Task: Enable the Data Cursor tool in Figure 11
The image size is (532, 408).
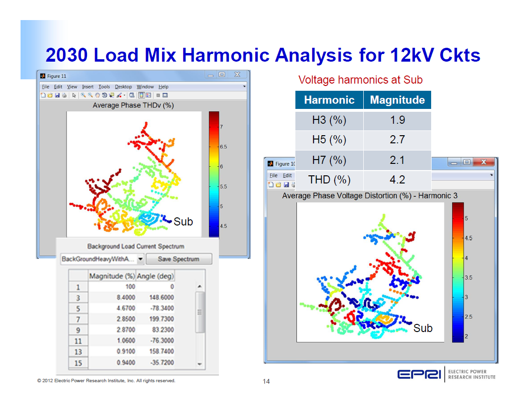Action: click(112, 95)
